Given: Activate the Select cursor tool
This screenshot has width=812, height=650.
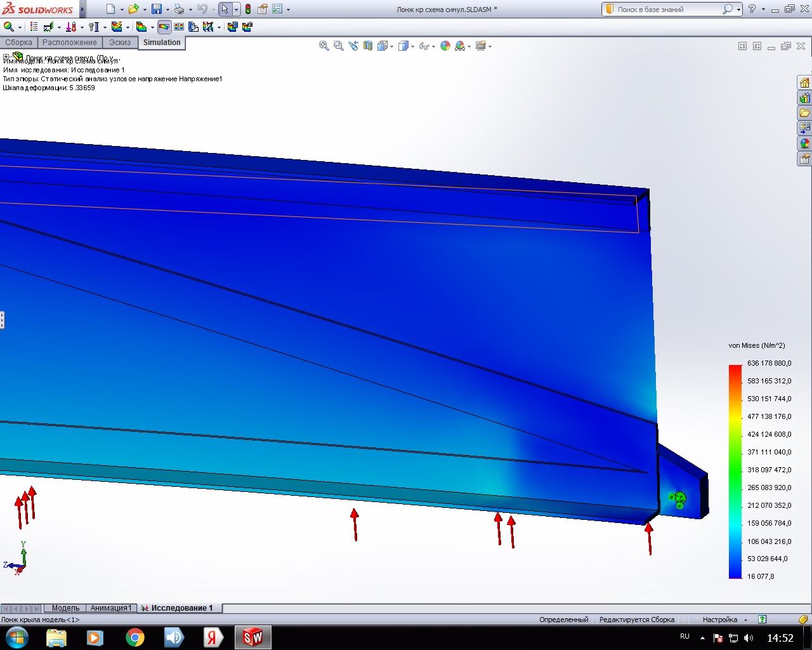Looking at the screenshot, I should click(x=225, y=9).
